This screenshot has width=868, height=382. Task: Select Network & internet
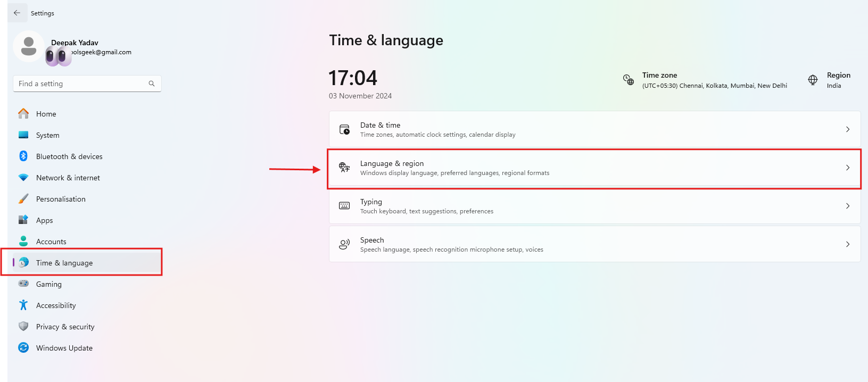87,178
